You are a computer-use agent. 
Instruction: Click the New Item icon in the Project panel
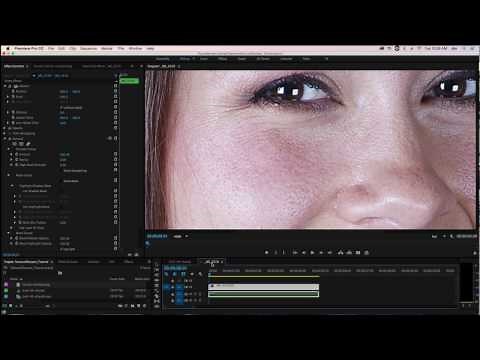coord(139,306)
